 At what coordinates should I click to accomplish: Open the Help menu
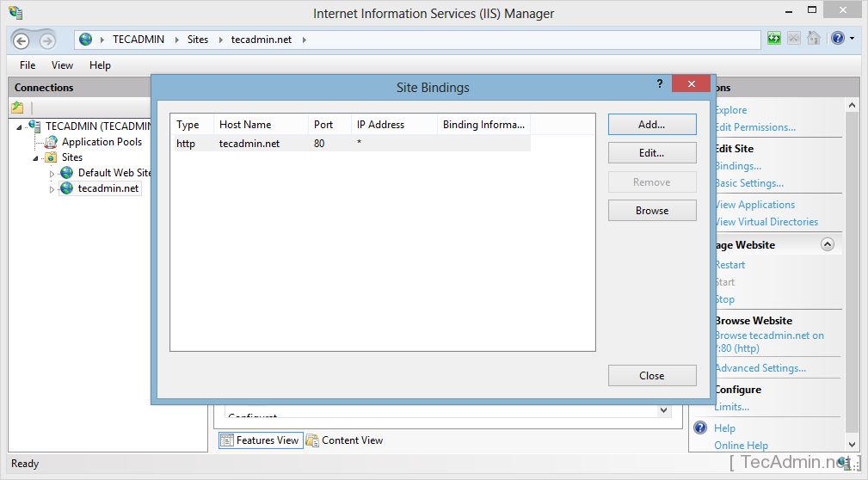pos(100,65)
